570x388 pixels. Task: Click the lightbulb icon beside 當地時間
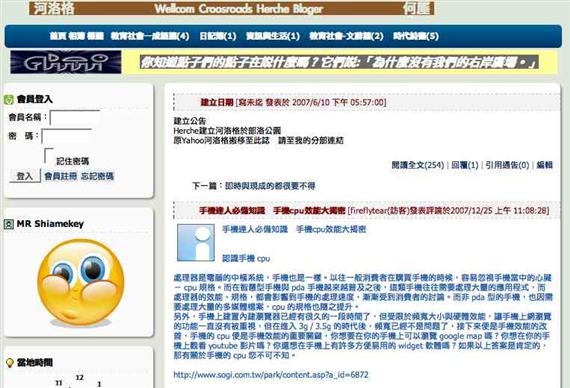click(x=10, y=363)
